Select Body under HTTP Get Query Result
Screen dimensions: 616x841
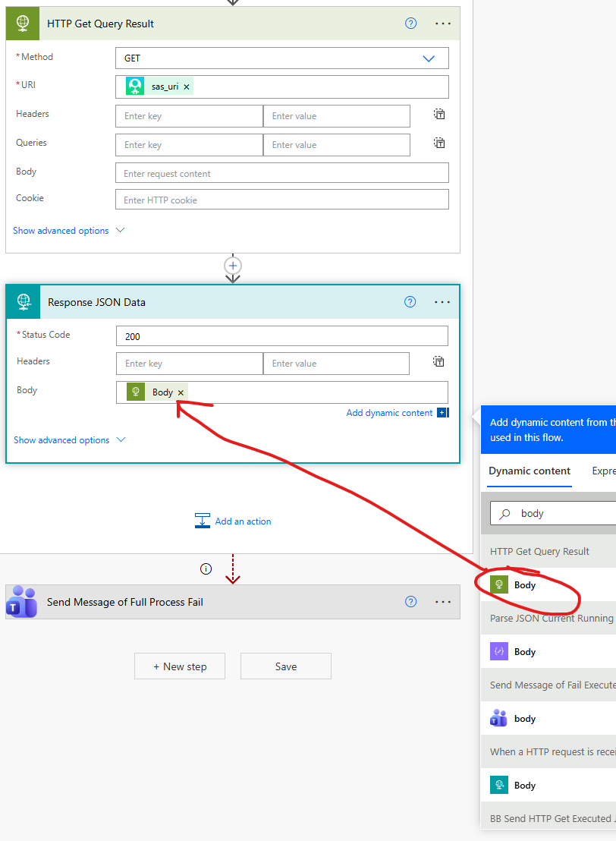click(548, 584)
